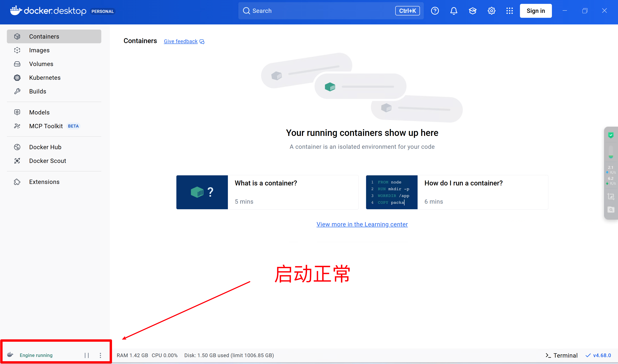Click the Docker whale icon in status bar

[x=10, y=355]
